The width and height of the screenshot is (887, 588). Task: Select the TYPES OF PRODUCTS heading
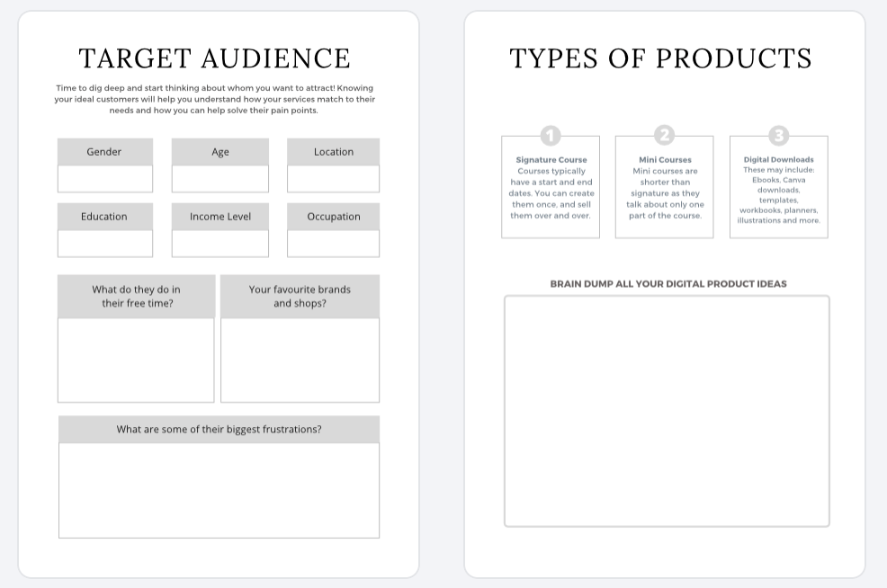tap(660, 58)
